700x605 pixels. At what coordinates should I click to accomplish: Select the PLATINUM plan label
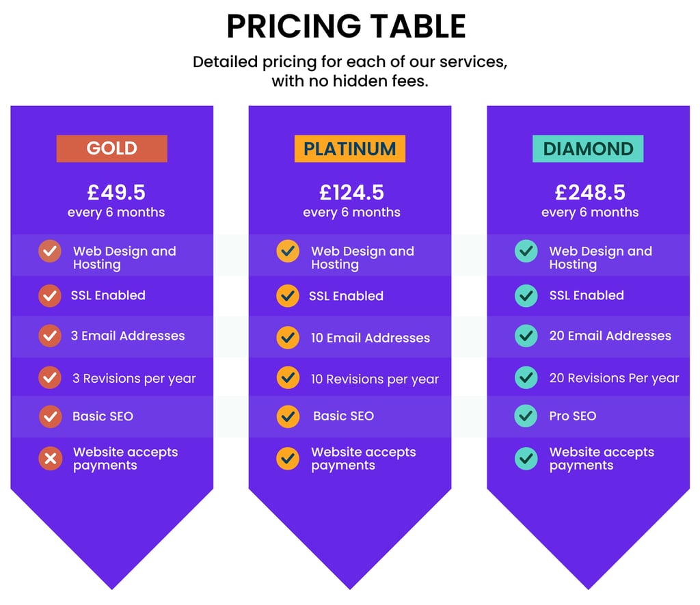[x=349, y=148]
